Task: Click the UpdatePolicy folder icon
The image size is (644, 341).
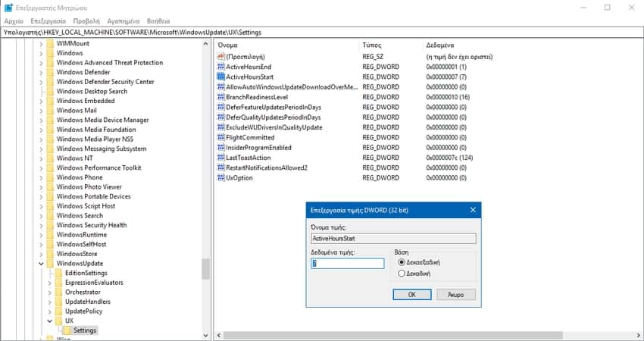Action: pyautogui.click(x=59, y=311)
